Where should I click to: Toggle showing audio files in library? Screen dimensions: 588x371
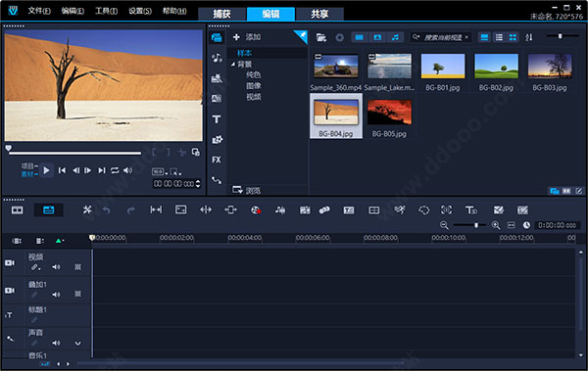point(395,37)
